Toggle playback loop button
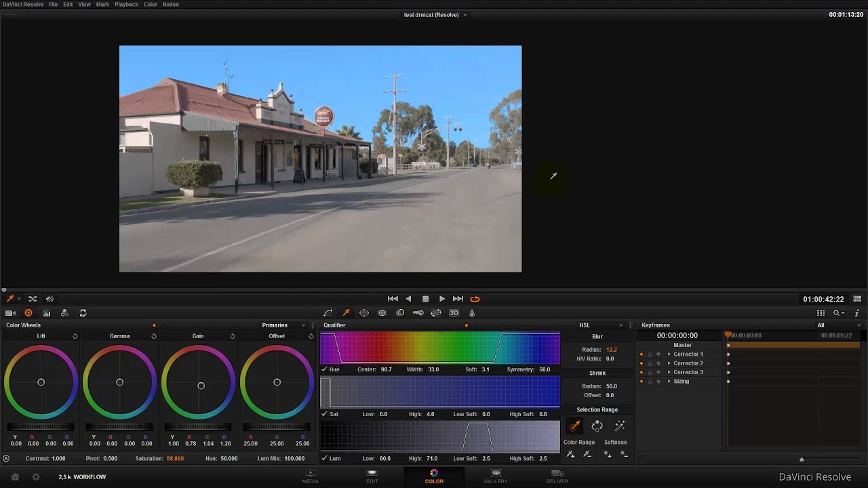Screen dimensions: 868x488 click(475, 298)
